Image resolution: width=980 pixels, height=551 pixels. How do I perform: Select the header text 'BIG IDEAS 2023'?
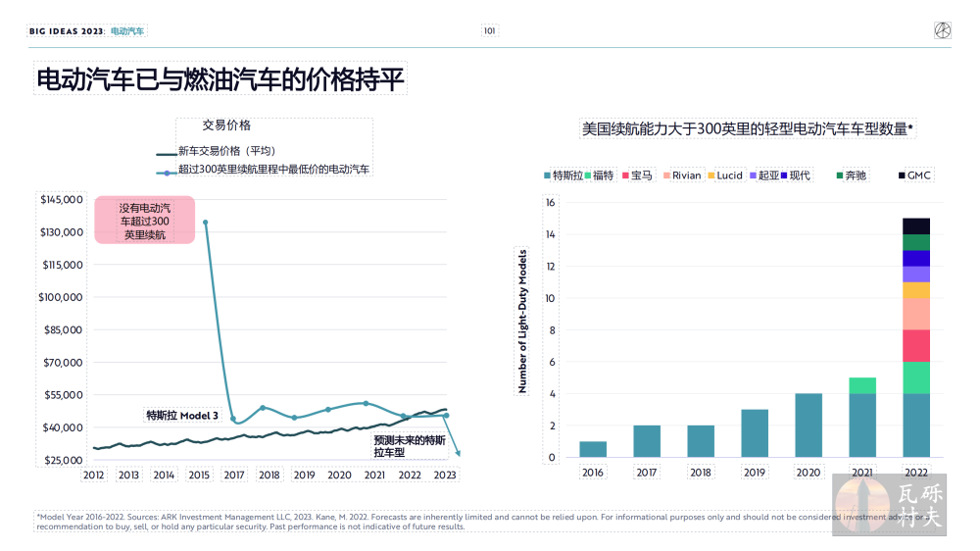pos(67,31)
